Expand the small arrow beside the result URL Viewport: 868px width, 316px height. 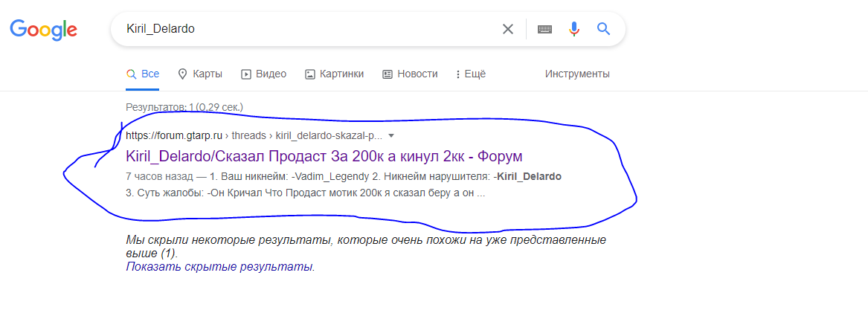pos(391,135)
